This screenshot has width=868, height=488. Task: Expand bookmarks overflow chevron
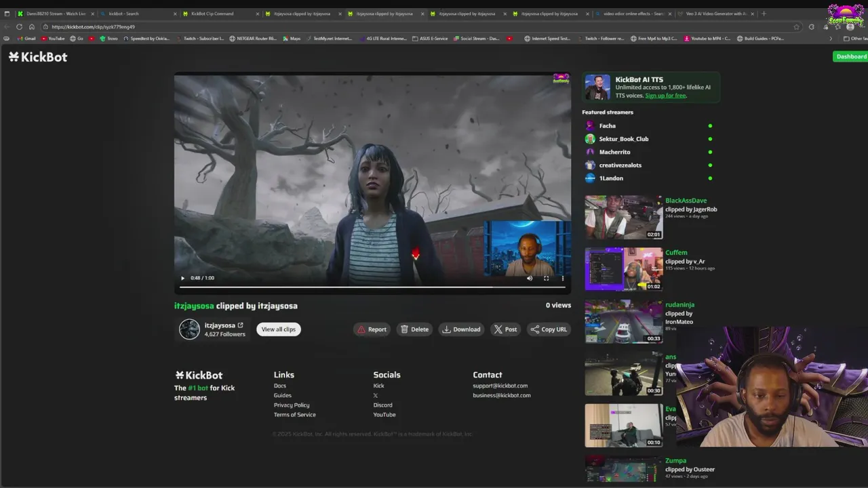(831, 39)
